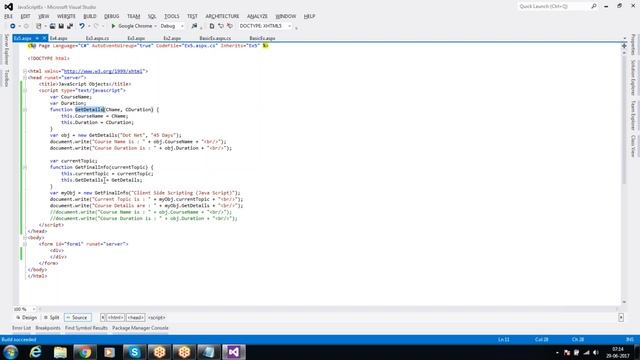
Task: Click the first arrow icon right of the document icon
Action: point(221,26)
